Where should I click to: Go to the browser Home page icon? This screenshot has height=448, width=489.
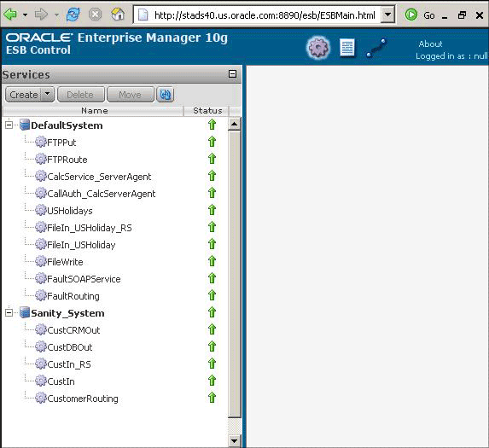(x=118, y=15)
